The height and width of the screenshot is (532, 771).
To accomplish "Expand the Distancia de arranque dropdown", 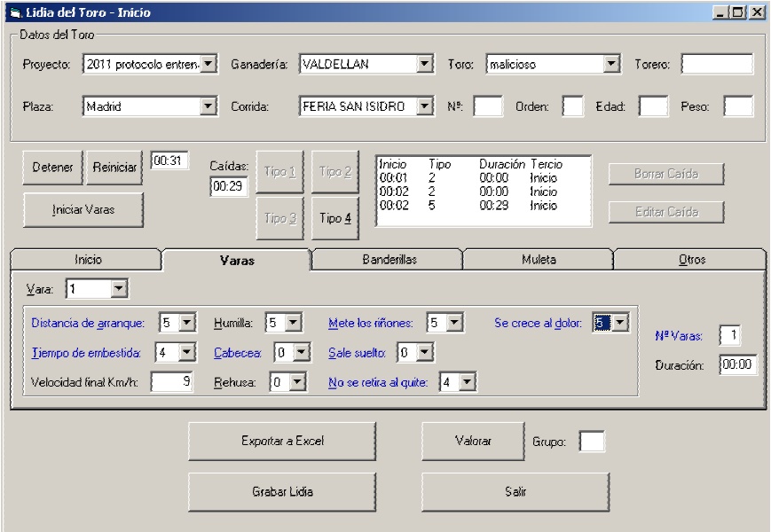I will 187,324.
